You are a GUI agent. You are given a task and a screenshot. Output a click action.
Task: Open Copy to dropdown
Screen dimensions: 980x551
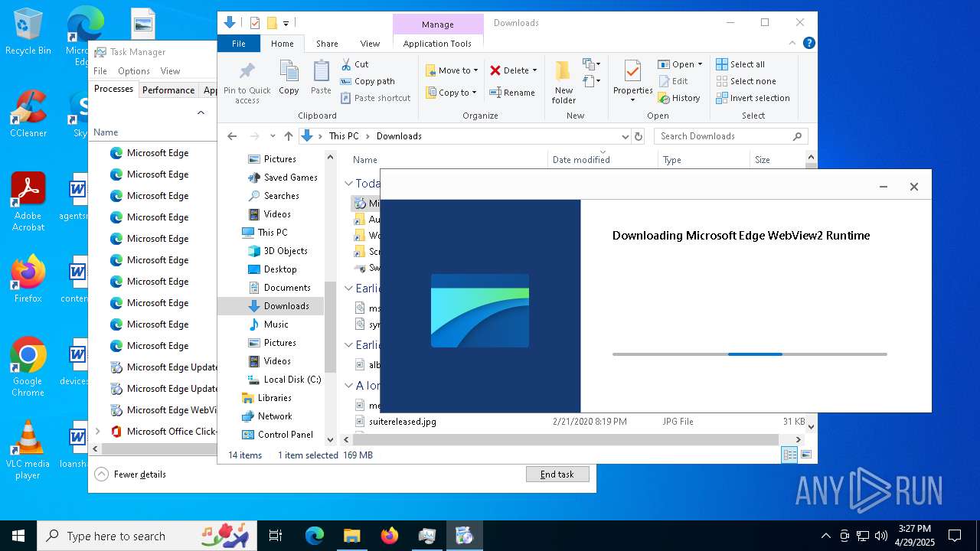tap(452, 93)
